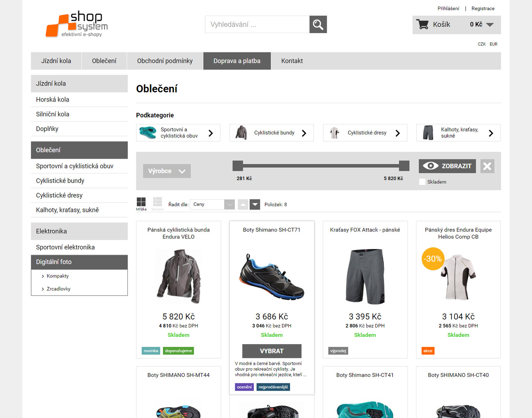Select Horská kola in sidebar

(x=79, y=100)
